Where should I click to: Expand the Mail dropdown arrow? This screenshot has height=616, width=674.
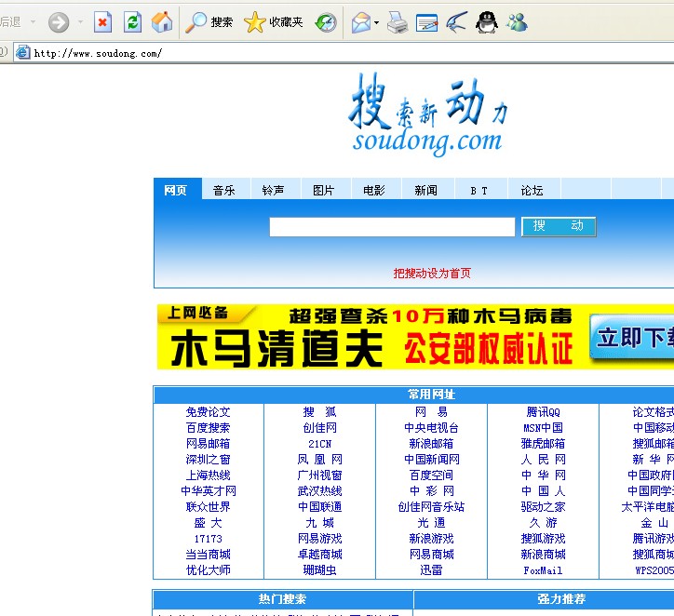[x=376, y=22]
